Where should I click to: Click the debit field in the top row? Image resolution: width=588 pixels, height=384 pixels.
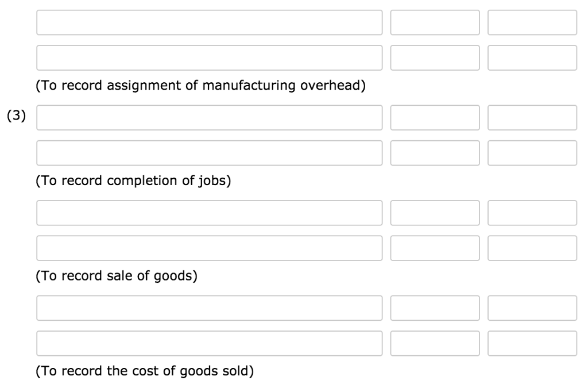(435, 23)
